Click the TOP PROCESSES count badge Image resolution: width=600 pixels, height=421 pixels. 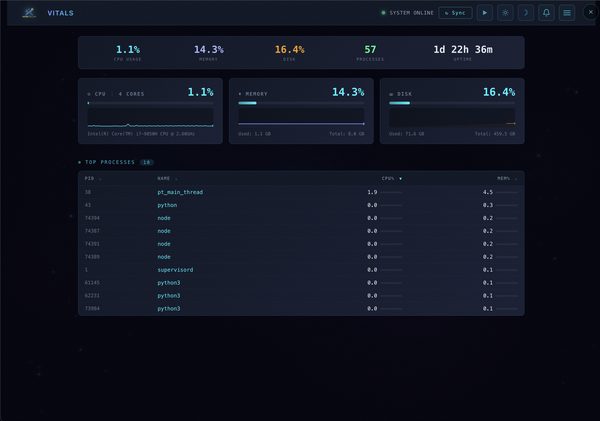click(147, 162)
